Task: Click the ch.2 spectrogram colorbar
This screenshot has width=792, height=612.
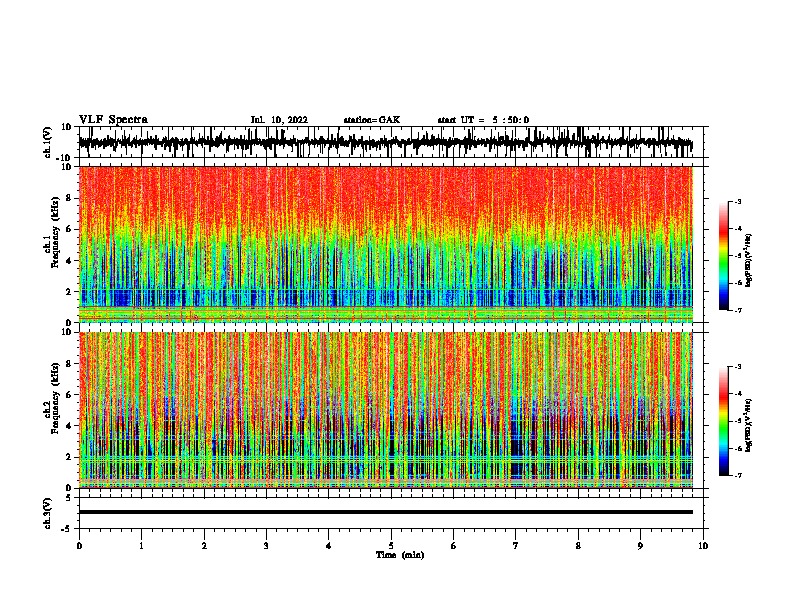Action: (x=723, y=421)
